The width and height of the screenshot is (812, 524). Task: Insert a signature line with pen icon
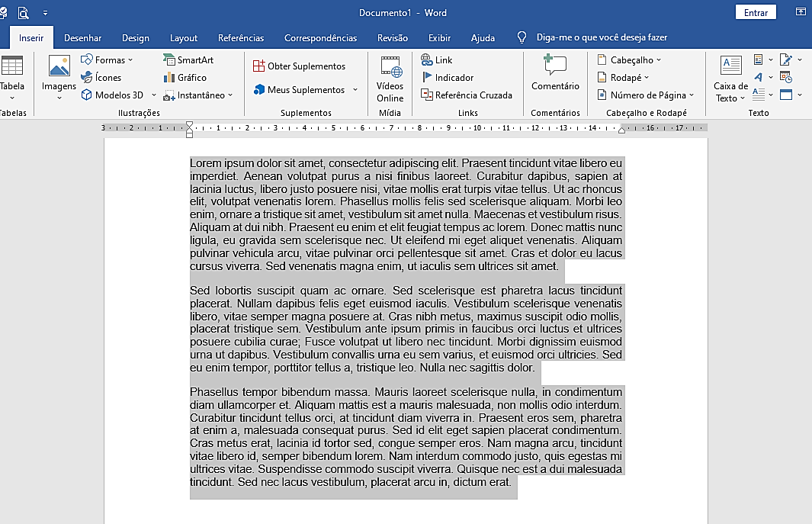click(786, 60)
